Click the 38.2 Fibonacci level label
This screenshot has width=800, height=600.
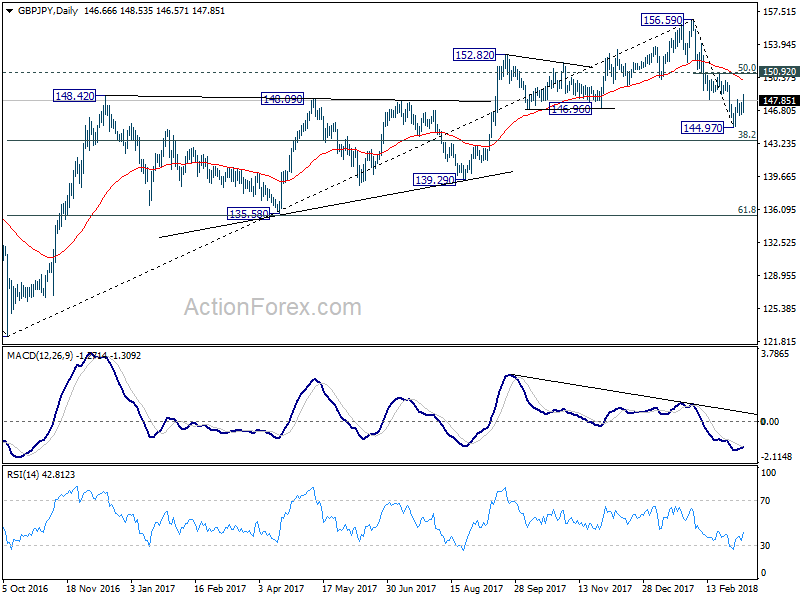point(747,134)
